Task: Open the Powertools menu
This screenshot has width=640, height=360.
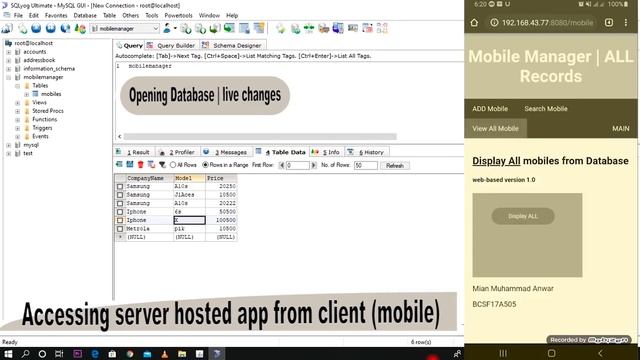Action: pos(178,16)
